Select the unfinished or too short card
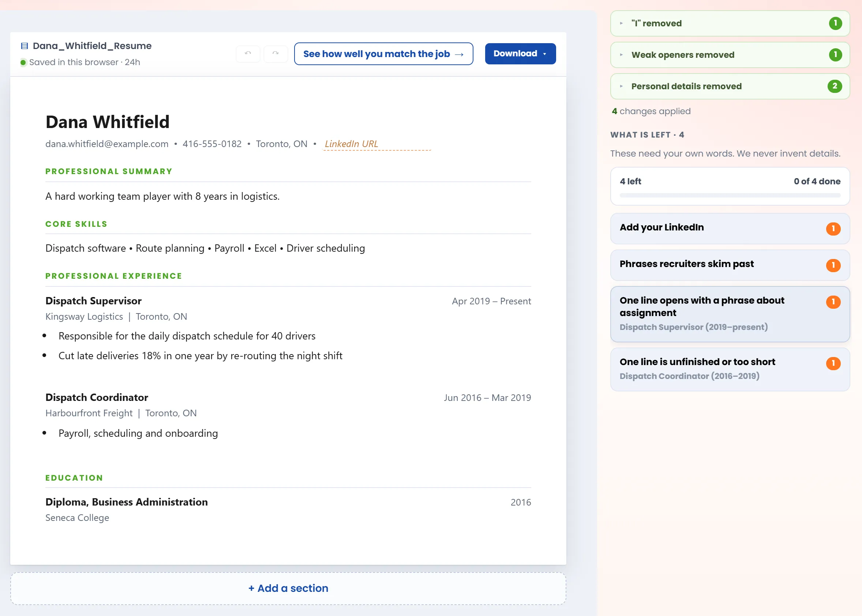The image size is (862, 616). click(x=730, y=369)
